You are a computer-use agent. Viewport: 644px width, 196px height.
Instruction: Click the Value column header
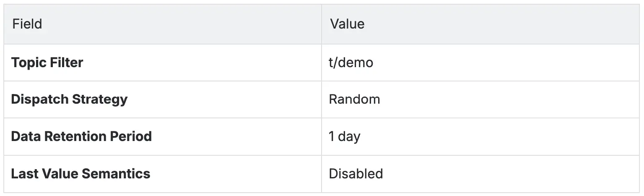click(x=347, y=24)
